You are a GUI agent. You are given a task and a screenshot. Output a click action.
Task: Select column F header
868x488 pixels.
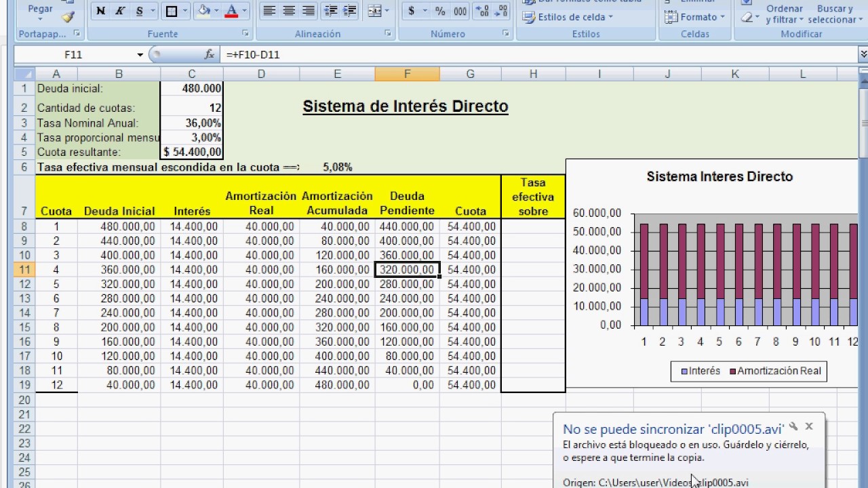tap(407, 75)
